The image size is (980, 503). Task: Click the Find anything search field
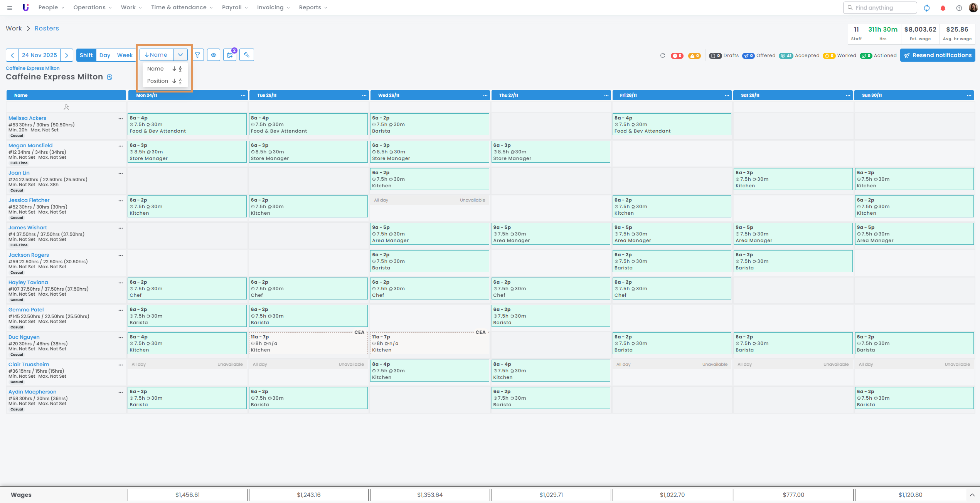tap(880, 8)
